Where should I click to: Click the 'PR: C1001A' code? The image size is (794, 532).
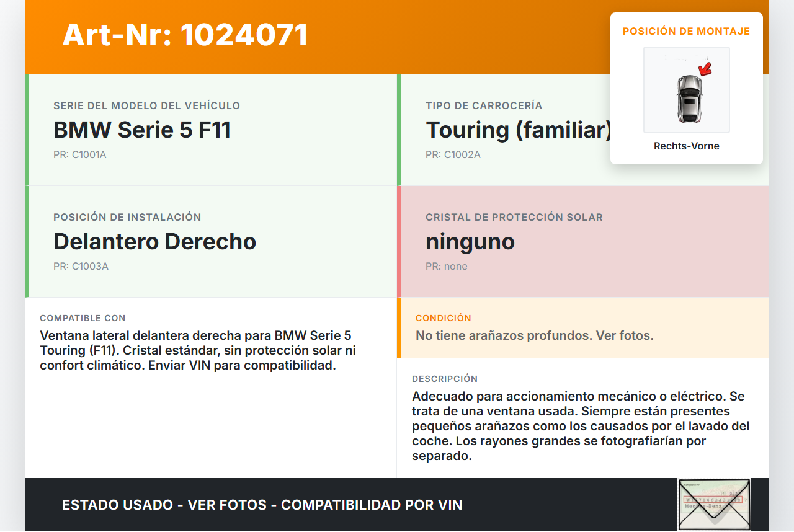[x=80, y=154]
